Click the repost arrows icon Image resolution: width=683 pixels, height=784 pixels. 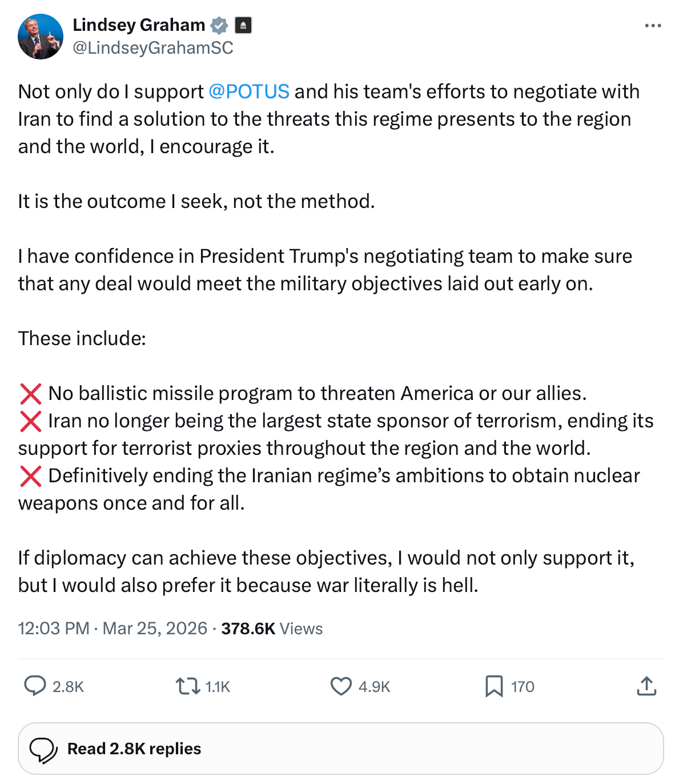pyautogui.click(x=187, y=686)
